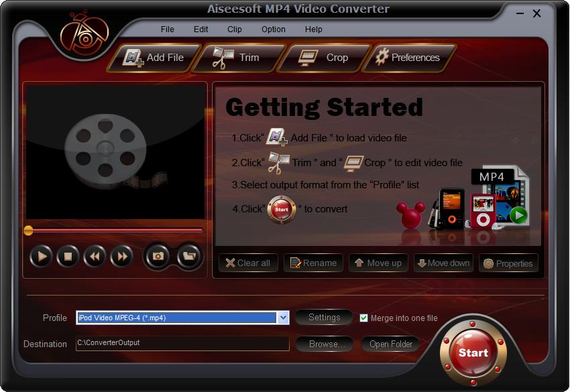570x392 pixels.
Task: Click the Destination path input field
Action: click(x=182, y=343)
